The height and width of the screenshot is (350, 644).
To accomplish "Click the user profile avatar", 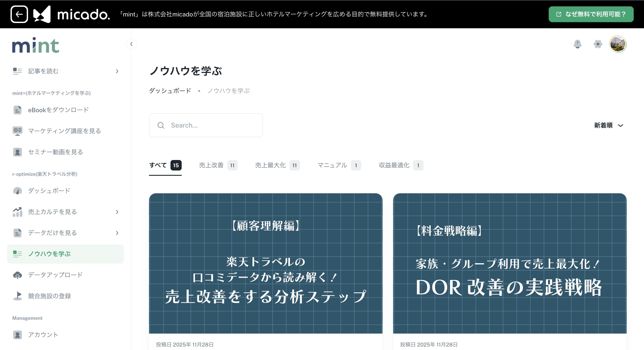I will click(x=617, y=44).
